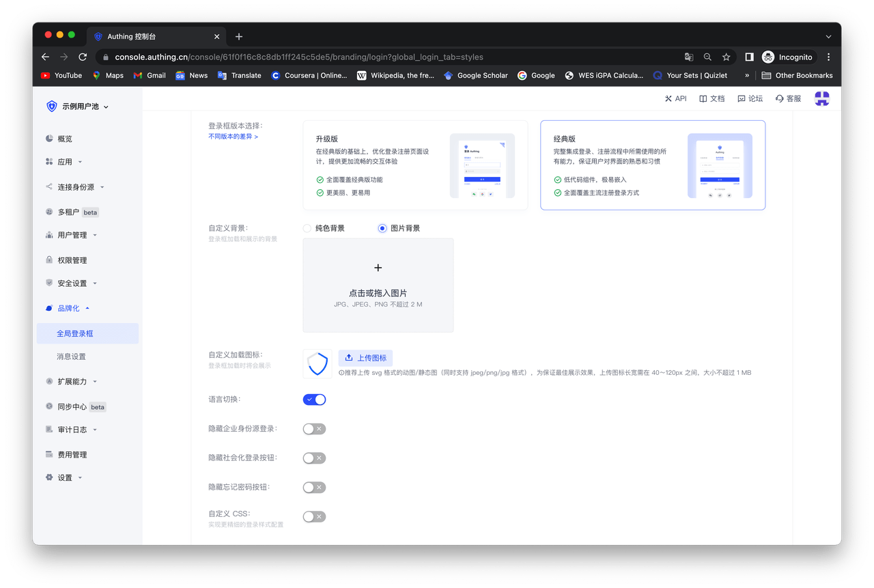Click the 上传图标 upload button
Image resolution: width=874 pixels, height=588 pixels.
click(x=365, y=358)
